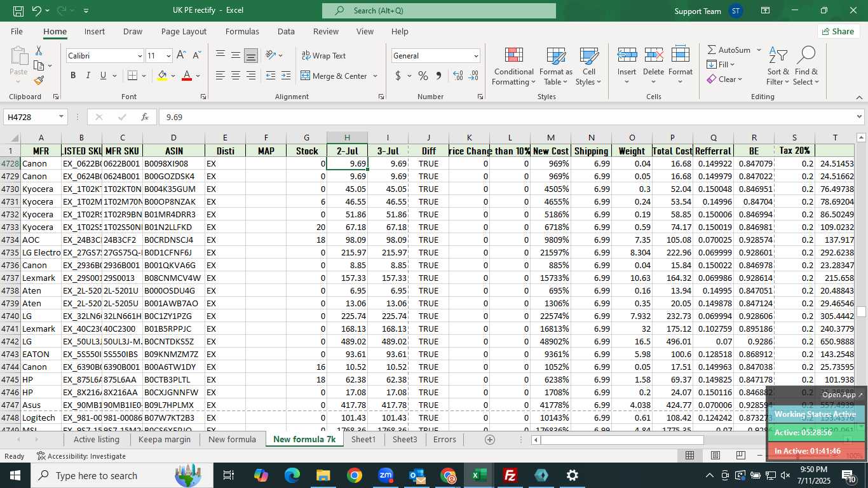The width and height of the screenshot is (868, 488).
Task: Click the Page Break Preview icon
Action: (x=741, y=456)
